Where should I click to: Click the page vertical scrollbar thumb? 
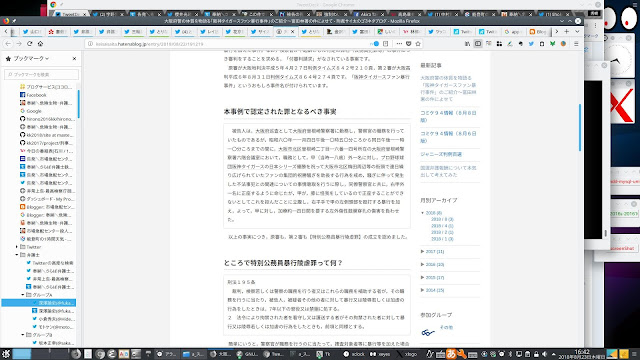click(x=580, y=127)
